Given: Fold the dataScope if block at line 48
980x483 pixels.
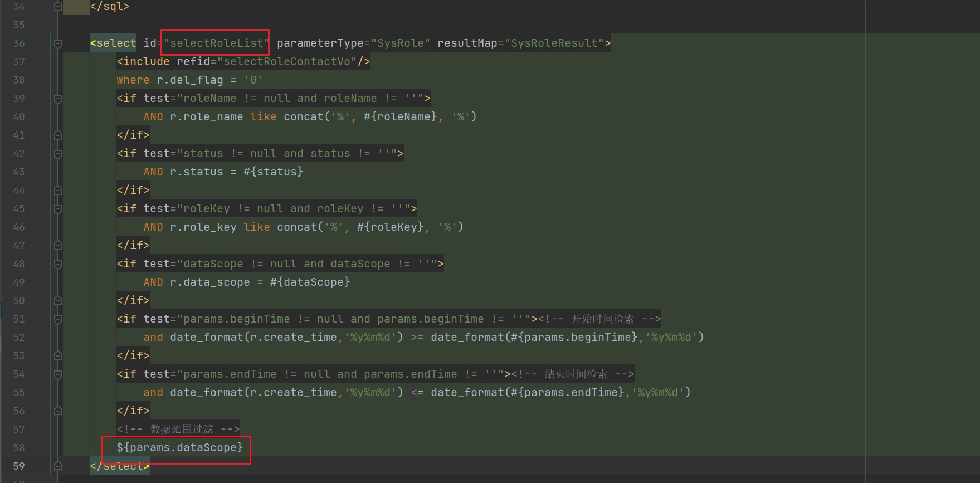Looking at the screenshot, I should tap(58, 264).
